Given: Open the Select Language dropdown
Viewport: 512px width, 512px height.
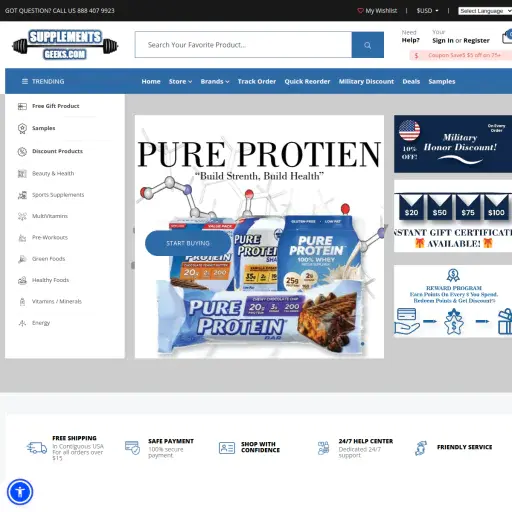Looking at the screenshot, I should click(x=485, y=11).
